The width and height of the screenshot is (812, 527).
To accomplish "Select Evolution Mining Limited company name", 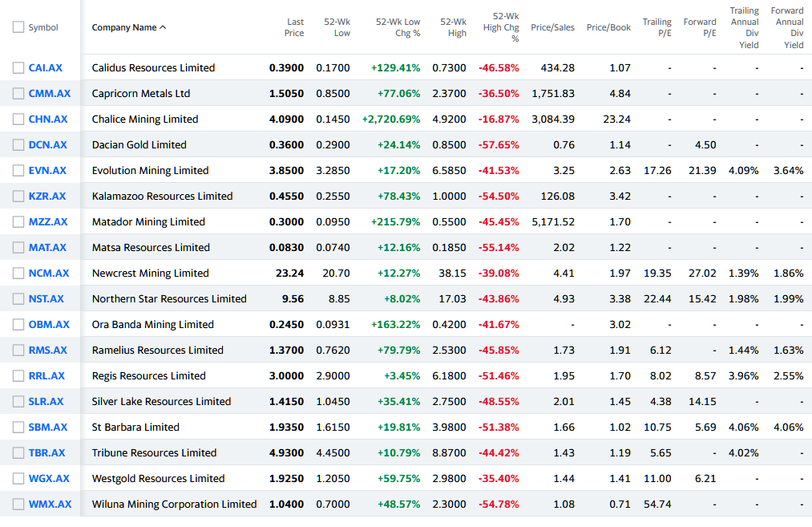I will coord(150,171).
